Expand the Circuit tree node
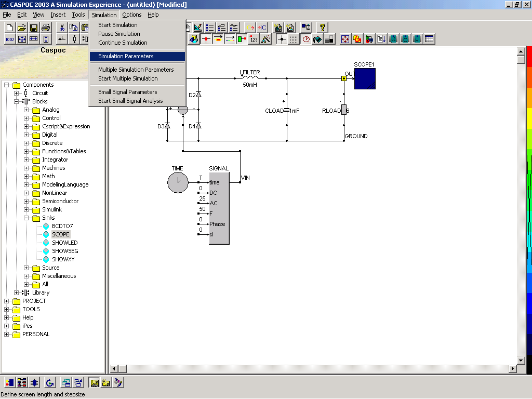The width and height of the screenshot is (532, 399). [x=16, y=93]
